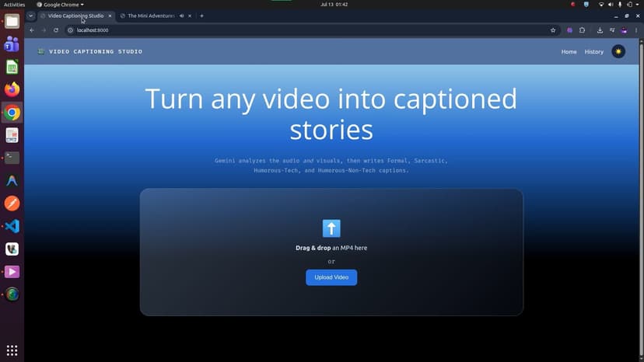Click the volume icon in system tray
Image resolution: width=644 pixels, height=362 pixels.
[x=611, y=5]
